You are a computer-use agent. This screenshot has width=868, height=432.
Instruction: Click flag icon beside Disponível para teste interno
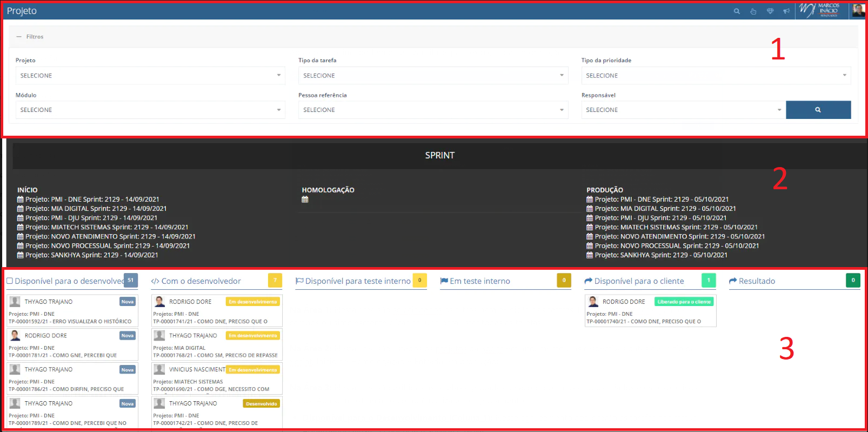pos(299,281)
